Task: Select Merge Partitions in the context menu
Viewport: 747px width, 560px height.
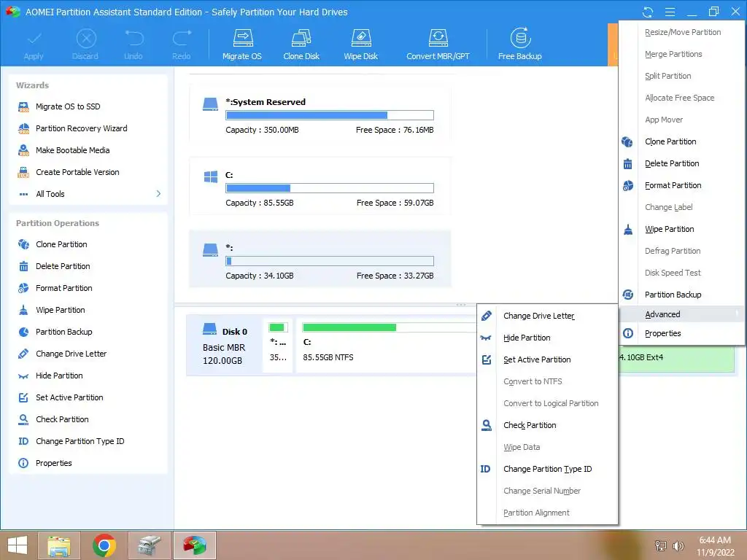Action: pyautogui.click(x=673, y=54)
